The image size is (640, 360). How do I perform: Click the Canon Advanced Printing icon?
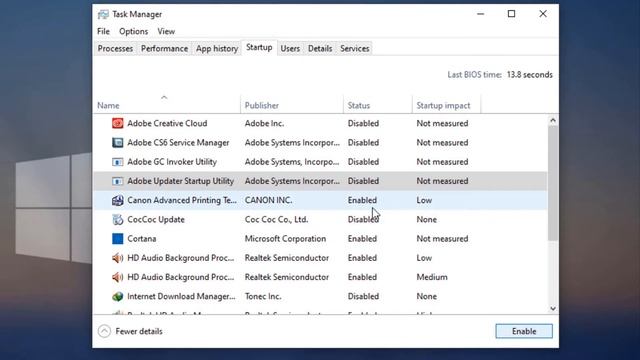(118, 200)
